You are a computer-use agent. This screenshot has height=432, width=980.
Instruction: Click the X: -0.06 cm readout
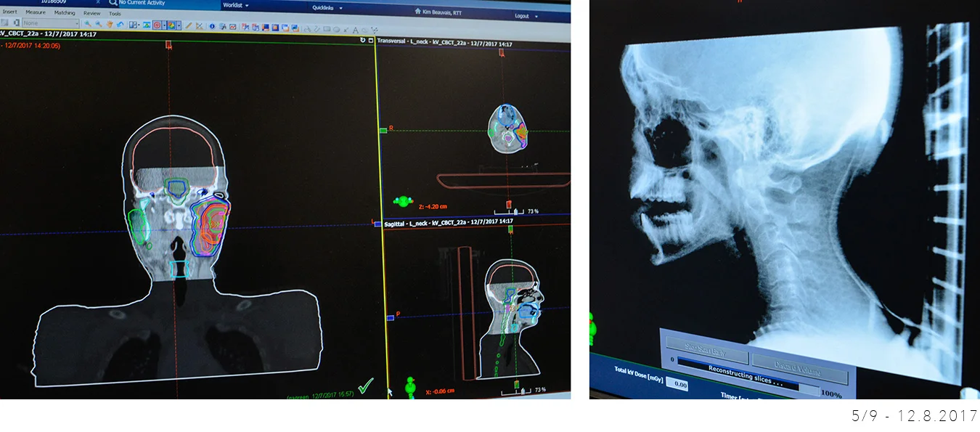click(x=441, y=391)
